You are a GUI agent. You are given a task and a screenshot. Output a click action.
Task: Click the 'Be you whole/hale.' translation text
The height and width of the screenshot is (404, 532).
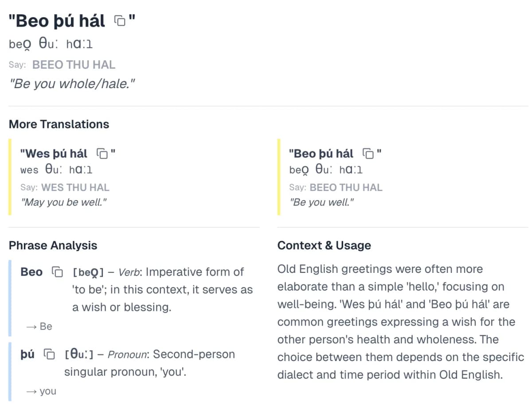pos(72,83)
